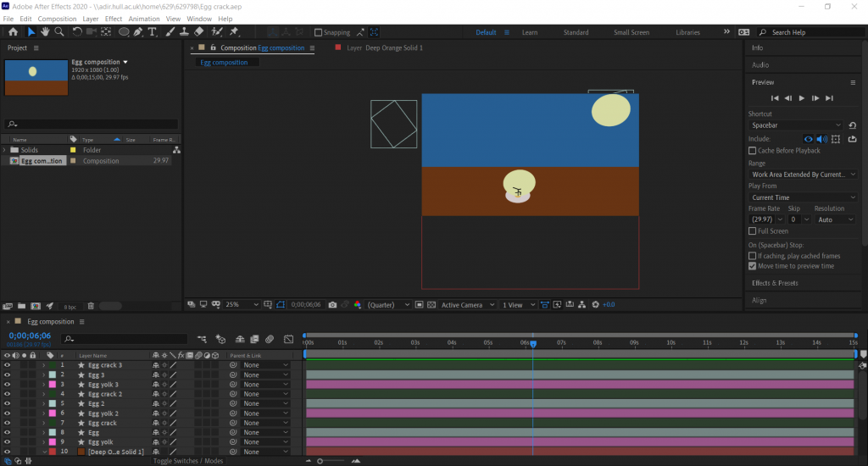Click the Search Help input field
Screen dimensions: 868x466
click(x=810, y=32)
